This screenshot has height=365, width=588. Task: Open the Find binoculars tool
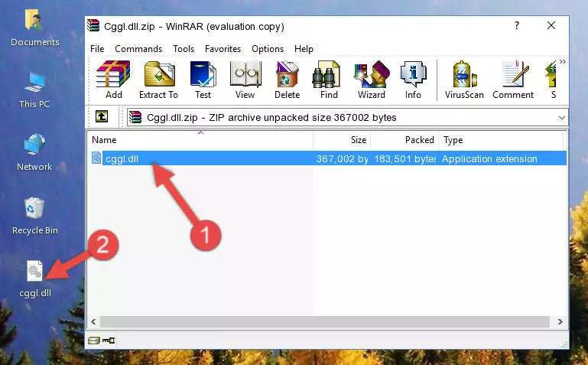point(329,80)
